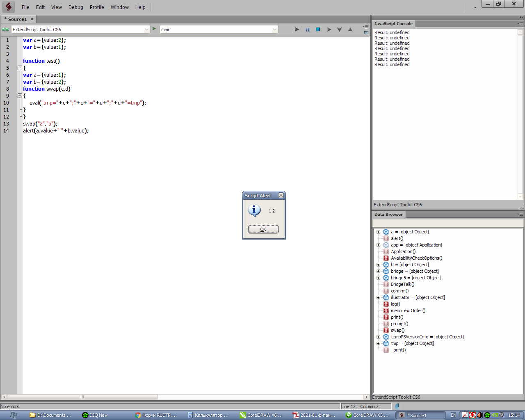Open the ExtendScript Toolkit CS6 target dropdown
525x420 pixels.
click(146, 30)
